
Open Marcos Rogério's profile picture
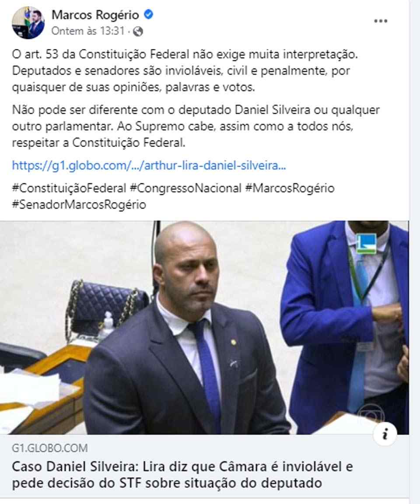28,23
